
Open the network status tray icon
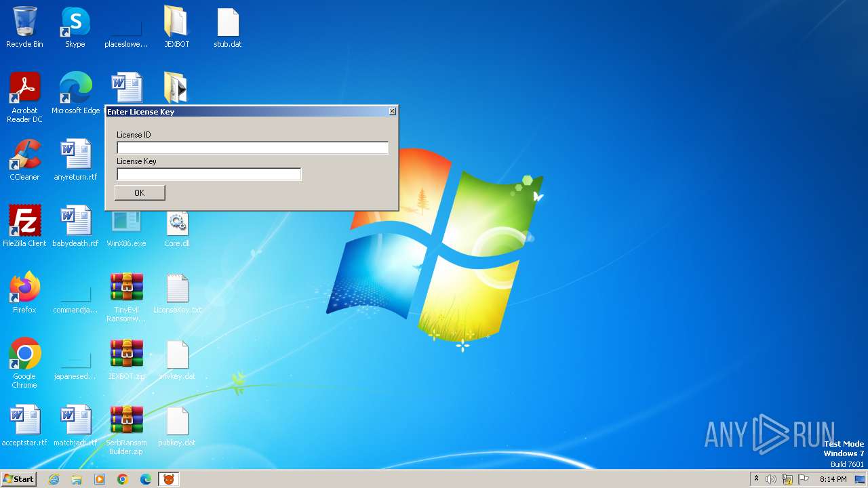pyautogui.click(x=787, y=479)
